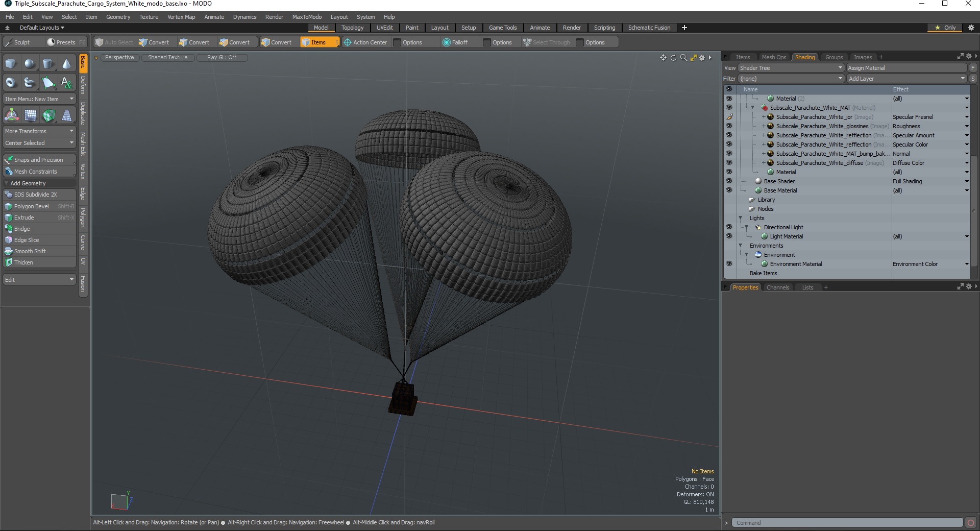The image size is (980, 531).
Task: Click the viewport rotate icon
Action: 673,58
